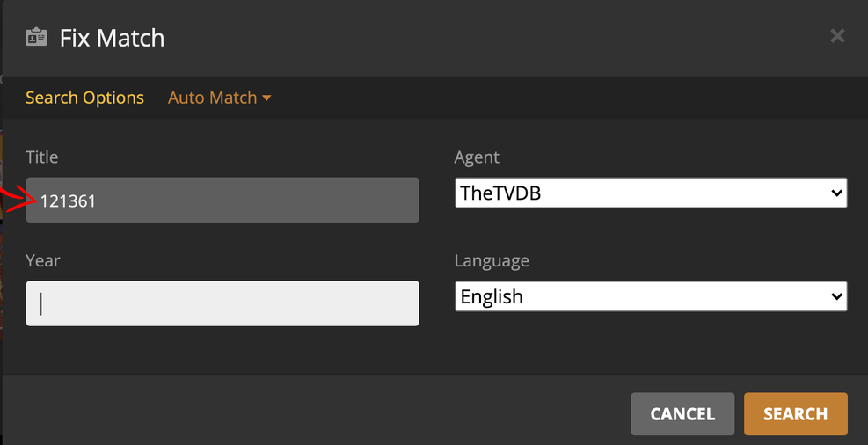Viewport: 868px width, 445px height.
Task: Switch to the Search Options tab
Action: [x=84, y=98]
